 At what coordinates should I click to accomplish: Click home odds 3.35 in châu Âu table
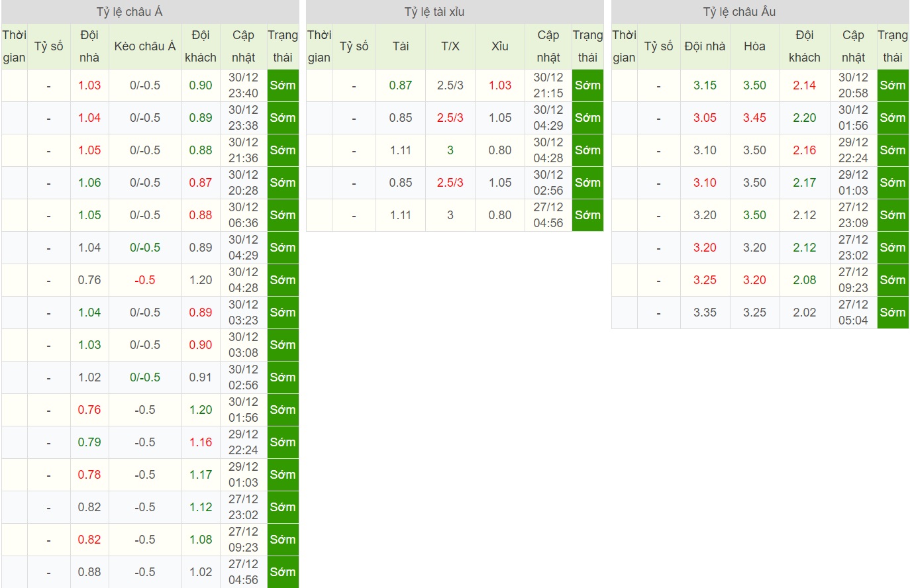point(705,313)
